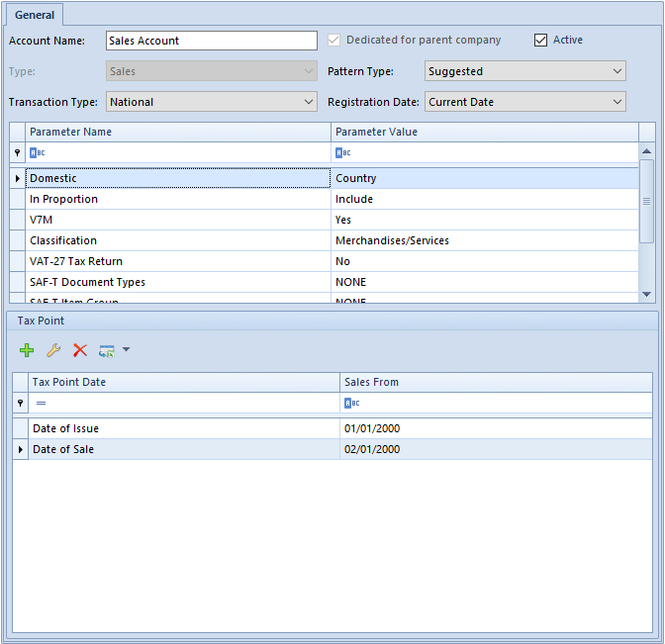Click the Sales From column header

(496, 382)
